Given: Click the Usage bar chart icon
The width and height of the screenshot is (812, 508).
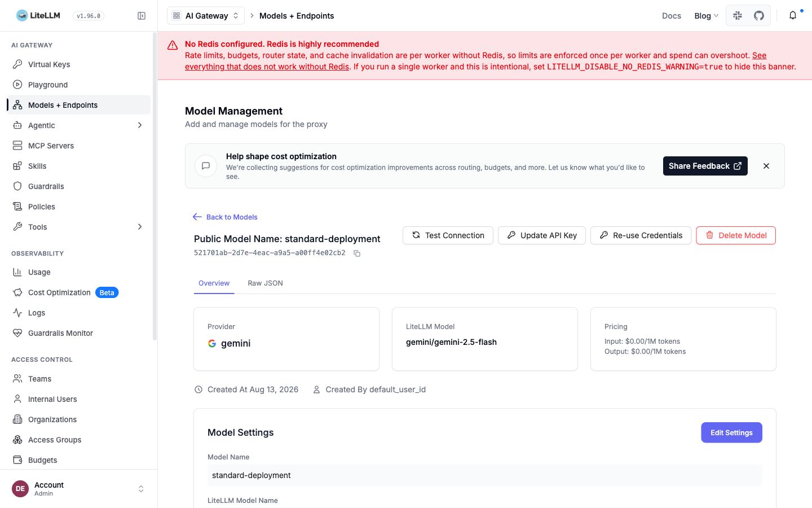Looking at the screenshot, I should point(17,272).
